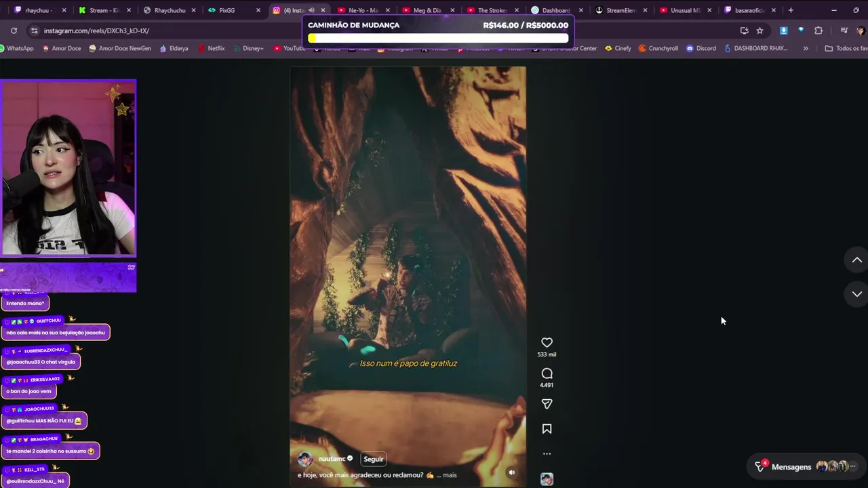This screenshot has height=488, width=868.
Task: Share the reel with the paper plane icon
Action: [x=547, y=404]
